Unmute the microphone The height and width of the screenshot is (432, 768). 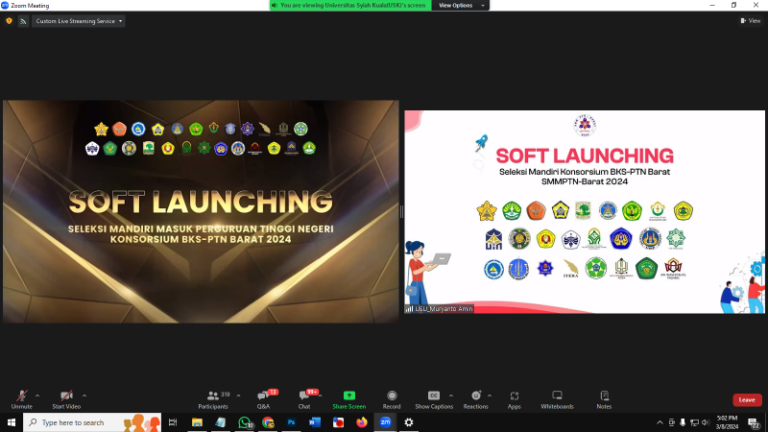point(22,399)
